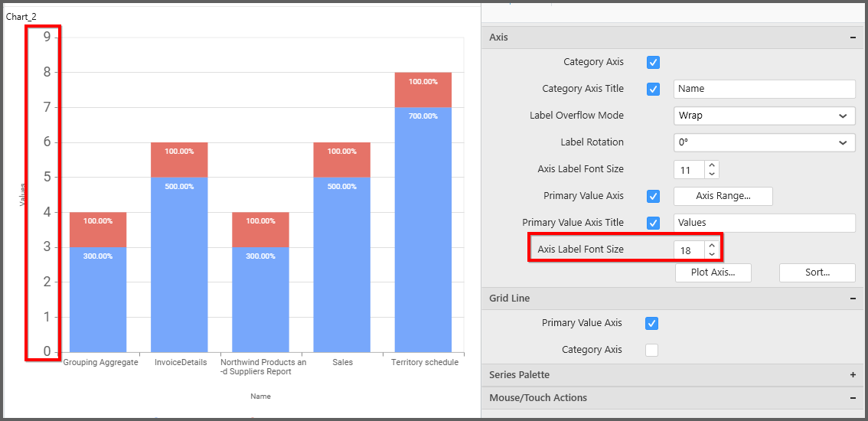Click the Category Axis Title field containing Name
868x421 pixels.
coord(764,89)
